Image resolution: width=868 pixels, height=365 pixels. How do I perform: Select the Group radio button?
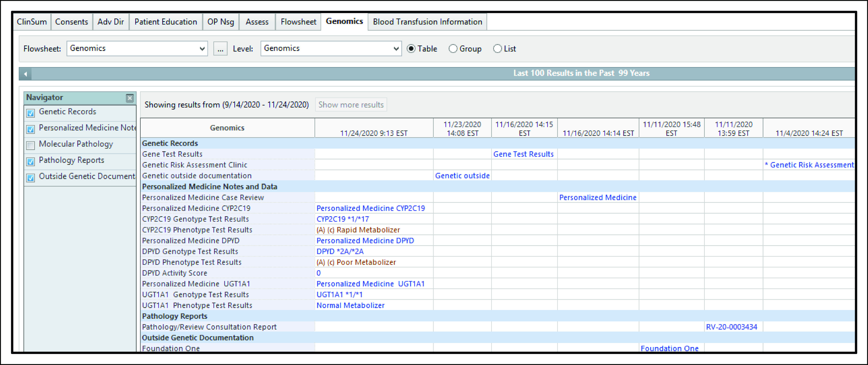click(x=453, y=48)
